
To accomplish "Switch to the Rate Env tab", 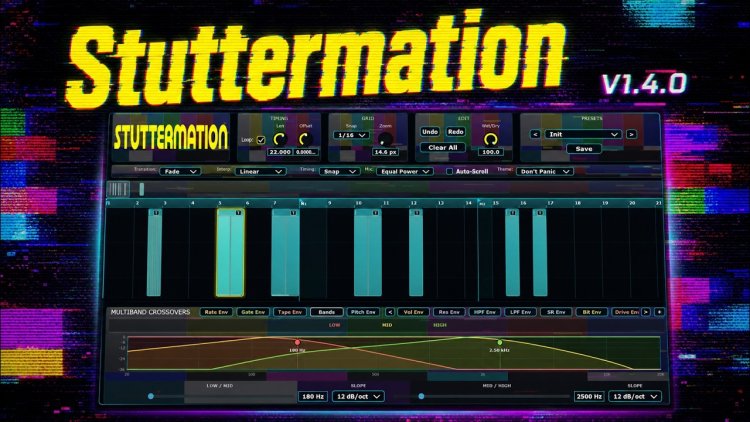I will point(216,312).
